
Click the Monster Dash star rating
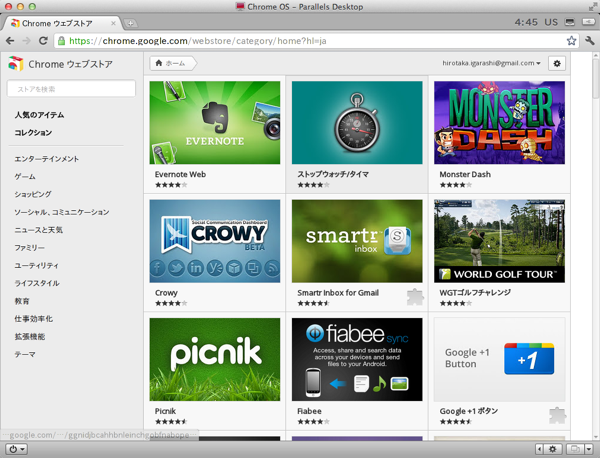(456, 185)
